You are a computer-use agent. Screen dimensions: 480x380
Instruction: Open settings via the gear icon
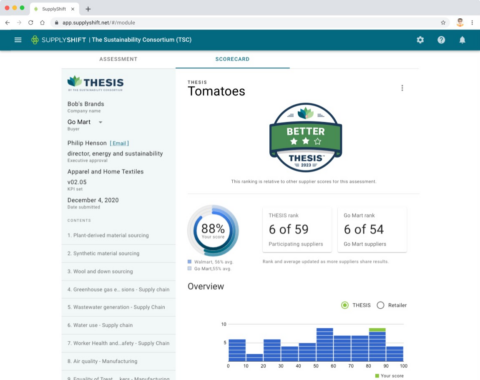[420, 40]
